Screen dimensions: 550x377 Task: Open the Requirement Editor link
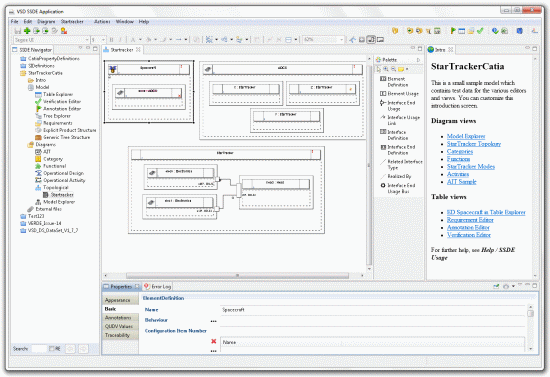(x=470, y=220)
